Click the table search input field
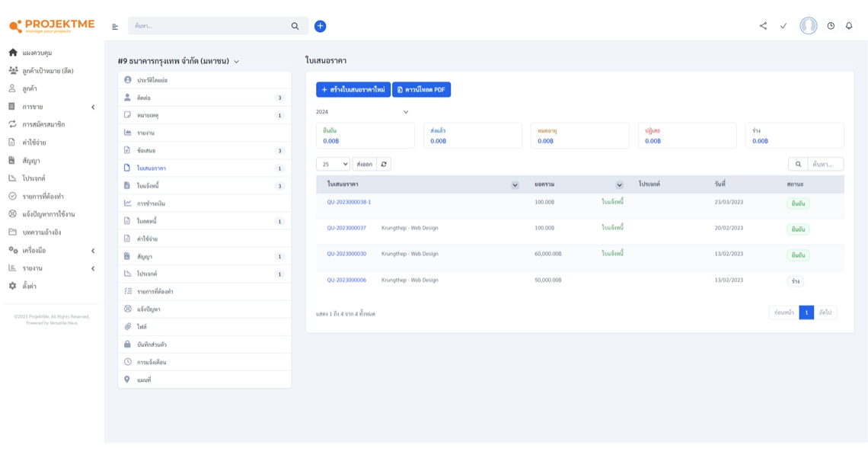The width and height of the screenshot is (868, 455). point(825,164)
